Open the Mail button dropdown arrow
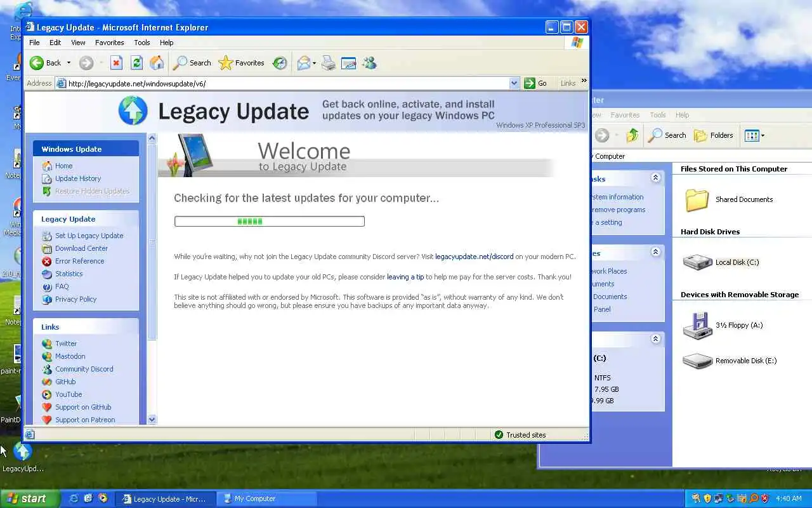 (313, 63)
